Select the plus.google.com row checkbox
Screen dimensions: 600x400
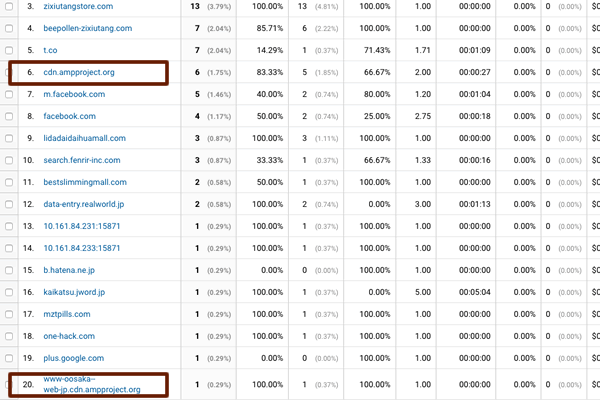tap(9, 358)
